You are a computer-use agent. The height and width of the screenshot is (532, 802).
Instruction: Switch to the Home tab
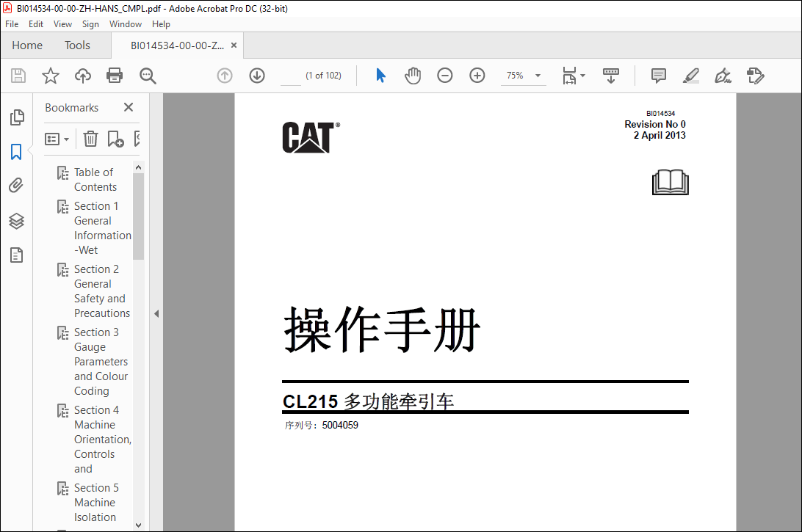coord(27,45)
